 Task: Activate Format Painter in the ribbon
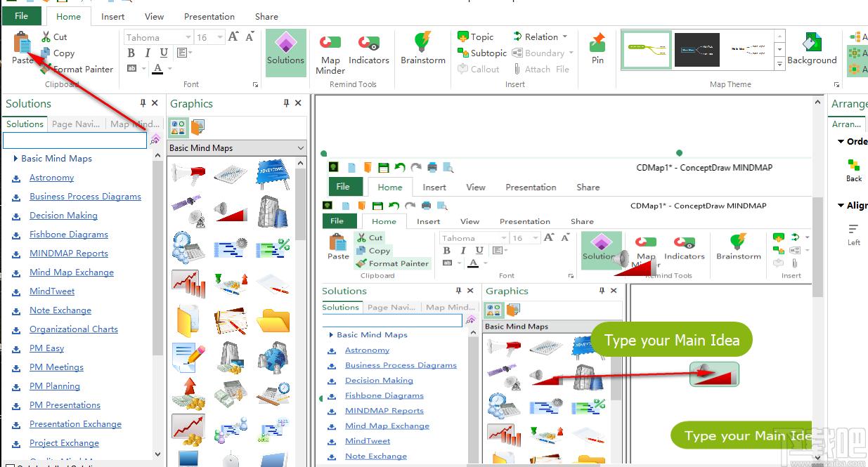click(x=77, y=69)
